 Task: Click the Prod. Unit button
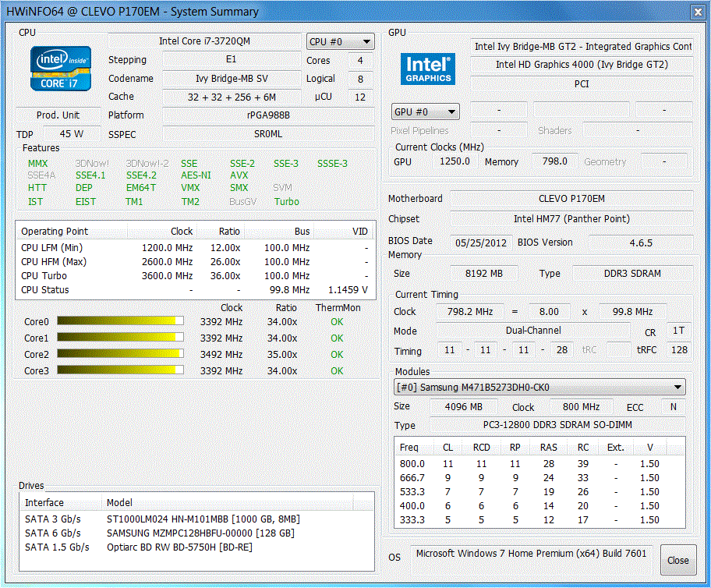coord(58,115)
